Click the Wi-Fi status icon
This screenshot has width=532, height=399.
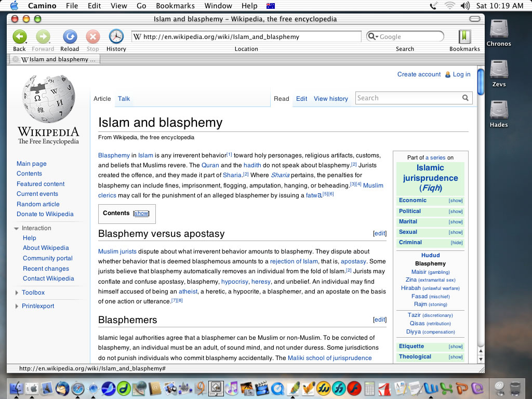(449, 5)
